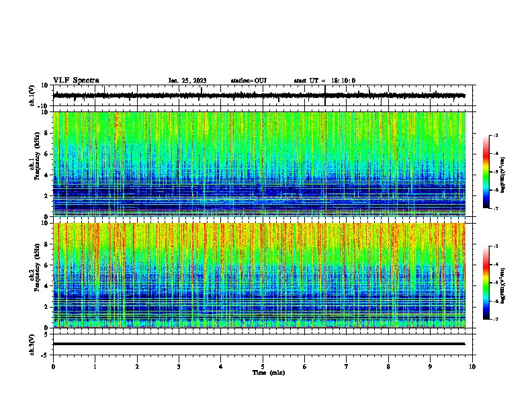Click the "VLF Spectra" plot title
This screenshot has height=411, width=532.
tap(76, 81)
